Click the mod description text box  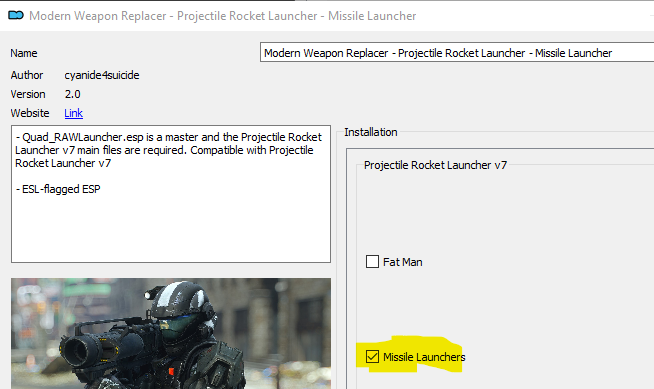[x=171, y=194]
